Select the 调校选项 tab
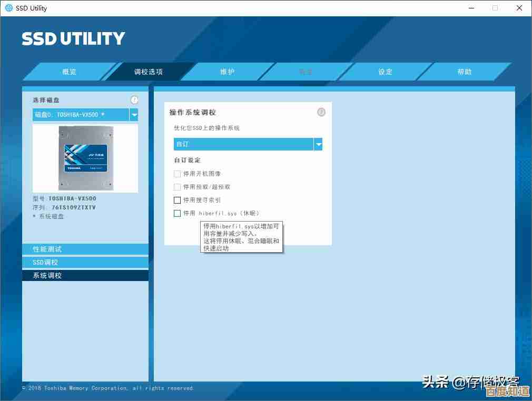 [149, 72]
